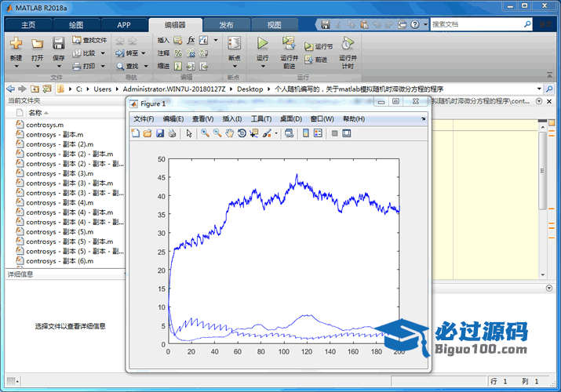Click Save Figure icon in Figure 1 toolbar

[x=159, y=133]
